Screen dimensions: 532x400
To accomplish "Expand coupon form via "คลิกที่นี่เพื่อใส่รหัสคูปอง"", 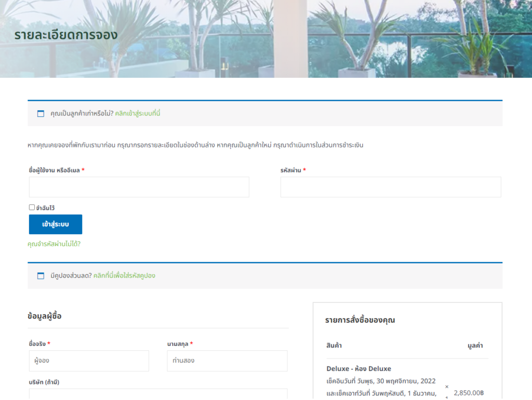I will tap(124, 275).
